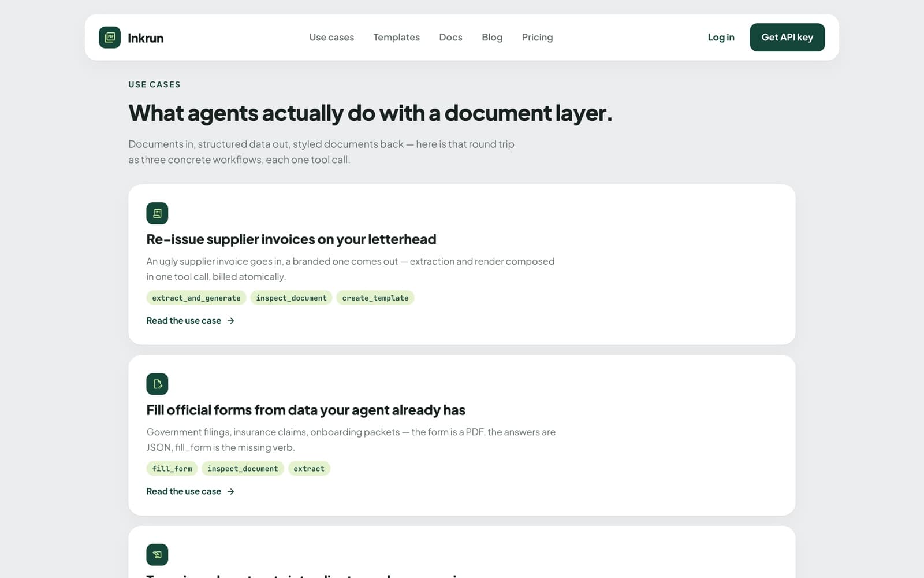Click the arrow next to the invoices Read the use case

[x=231, y=321]
